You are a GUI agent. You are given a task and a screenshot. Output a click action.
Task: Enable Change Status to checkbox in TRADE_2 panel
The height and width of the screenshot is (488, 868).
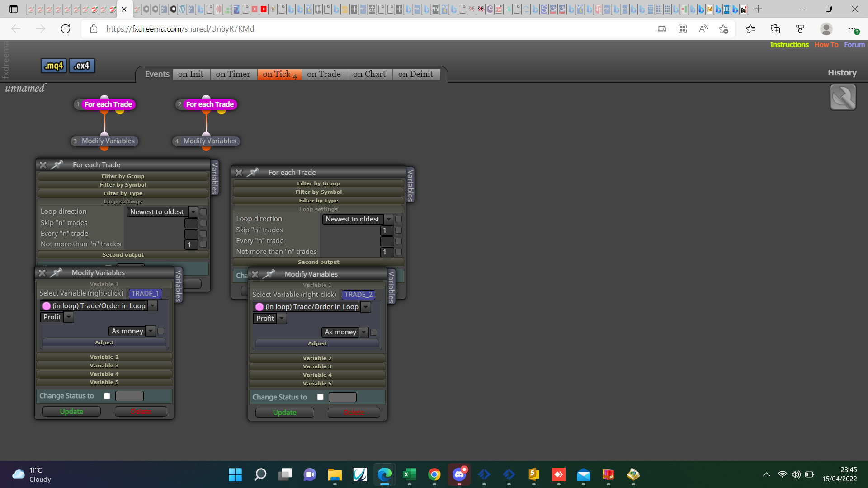pyautogui.click(x=320, y=397)
